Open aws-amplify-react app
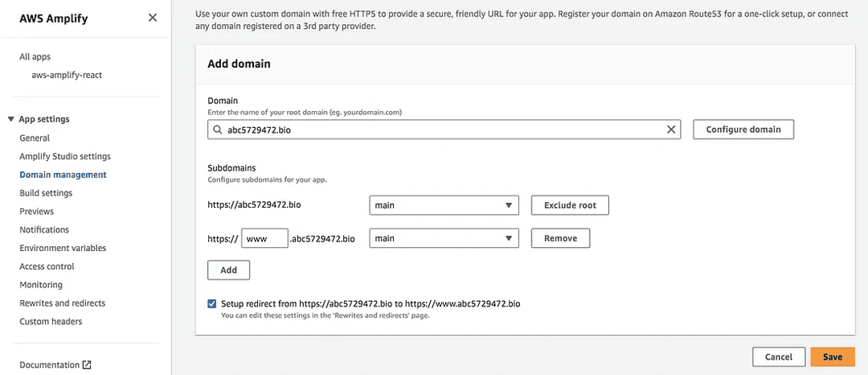868x375 pixels. pyautogui.click(x=67, y=75)
